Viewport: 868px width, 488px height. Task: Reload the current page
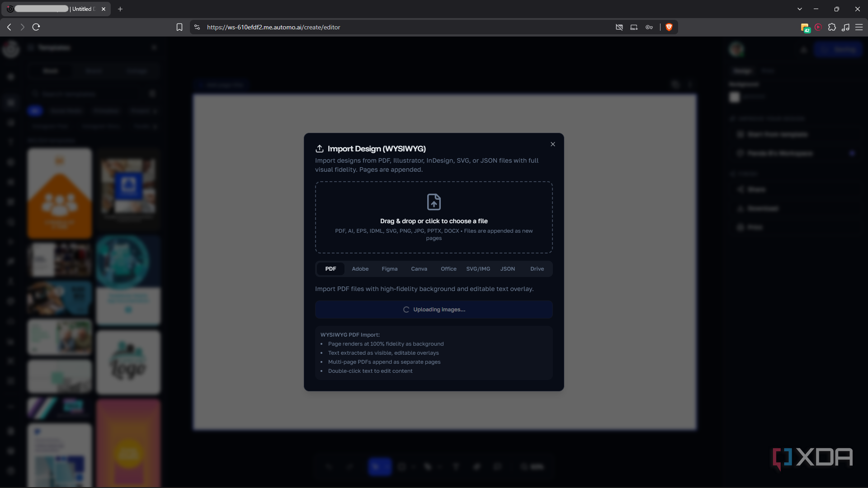36,27
